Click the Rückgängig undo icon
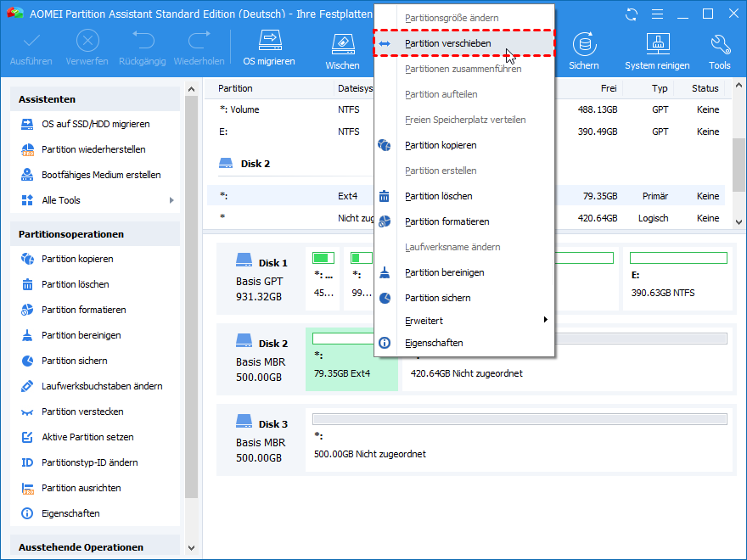 pos(143,48)
